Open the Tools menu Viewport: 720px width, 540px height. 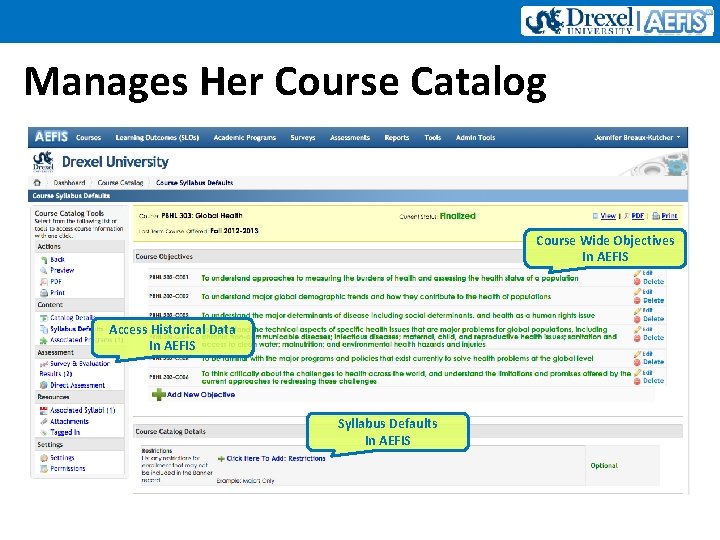click(x=433, y=137)
